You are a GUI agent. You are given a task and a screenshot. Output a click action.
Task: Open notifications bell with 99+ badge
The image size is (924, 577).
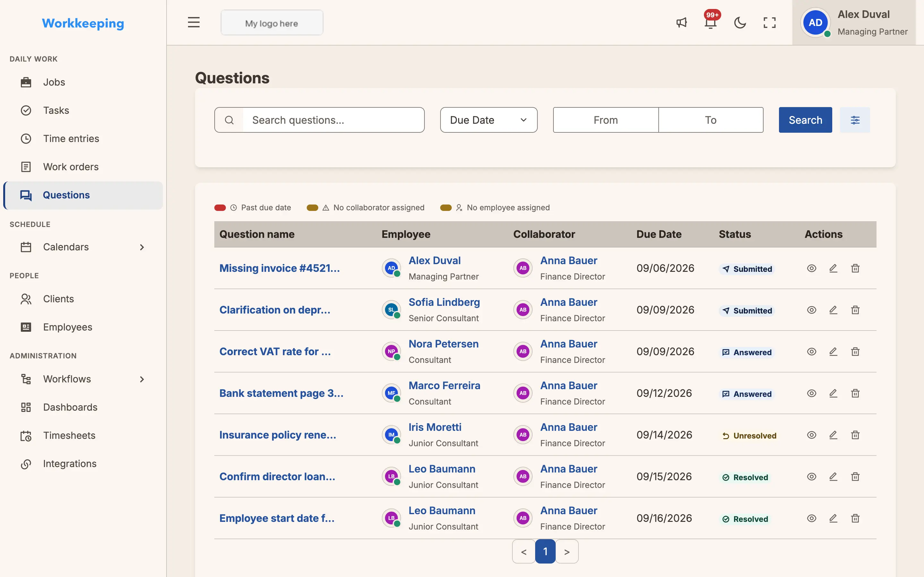coord(711,22)
